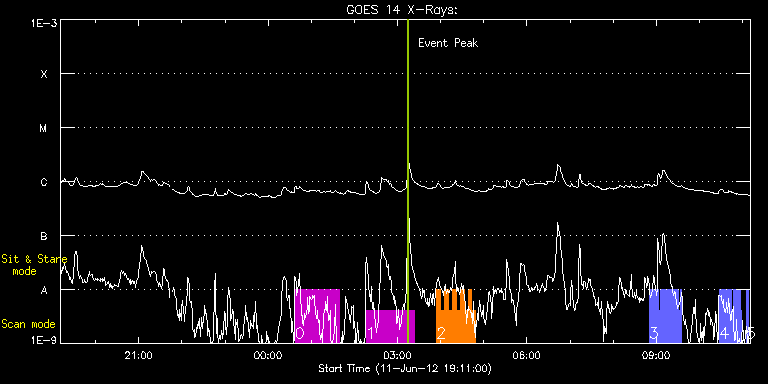Click the Start Time axis caption

point(405,368)
